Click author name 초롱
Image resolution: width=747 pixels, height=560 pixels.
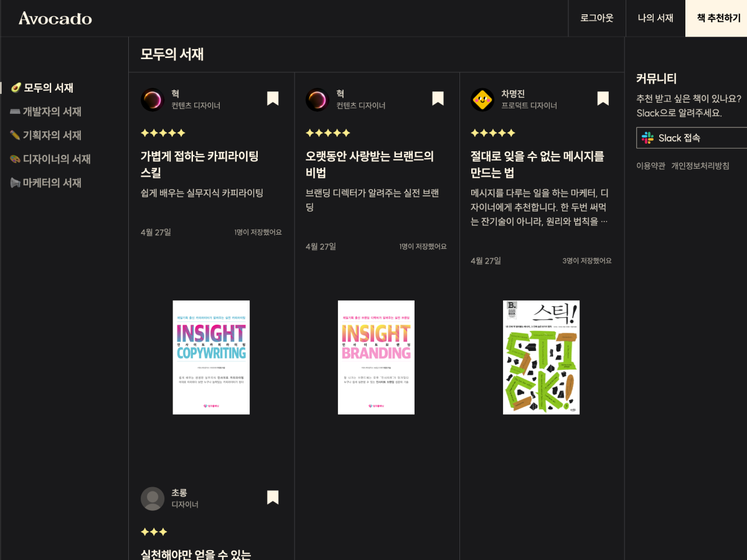tap(179, 492)
